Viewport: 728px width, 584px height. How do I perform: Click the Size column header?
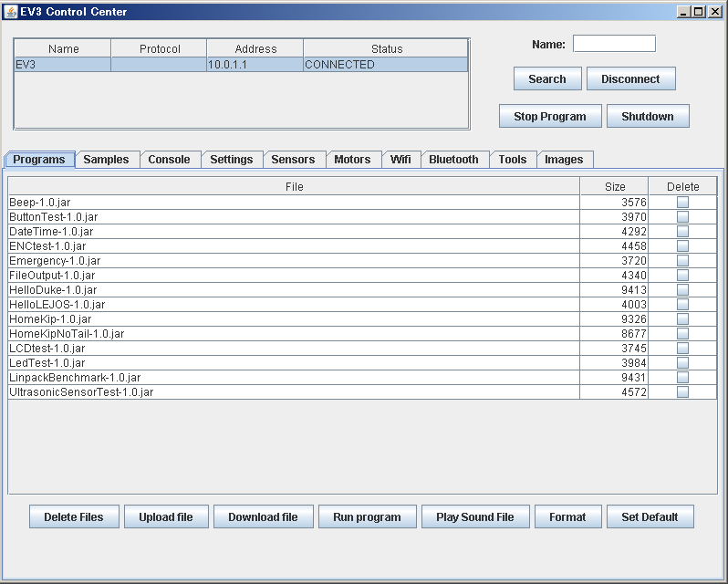click(x=615, y=187)
